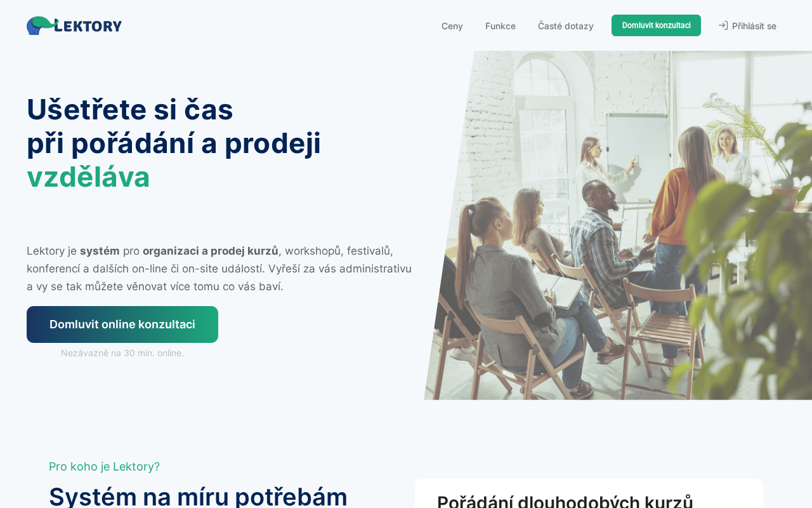
Task: Click the workshop classroom hero photo
Action: [x=618, y=225]
